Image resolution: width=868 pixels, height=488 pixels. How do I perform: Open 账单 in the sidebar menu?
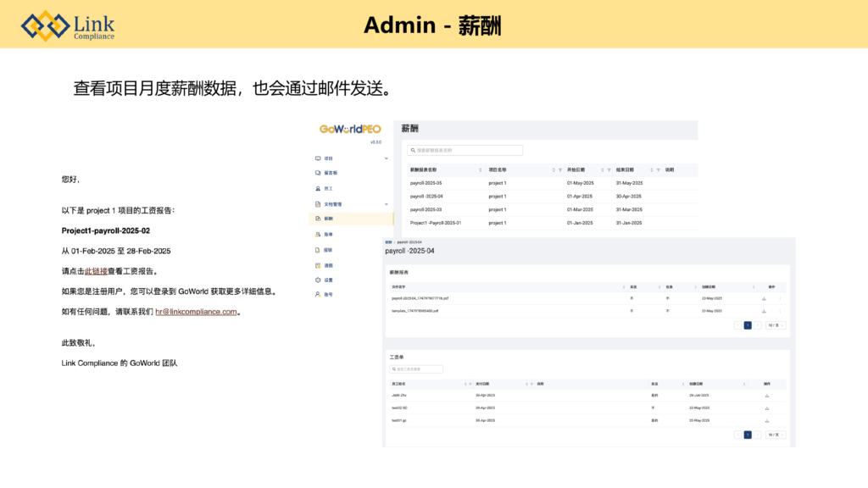click(x=328, y=234)
